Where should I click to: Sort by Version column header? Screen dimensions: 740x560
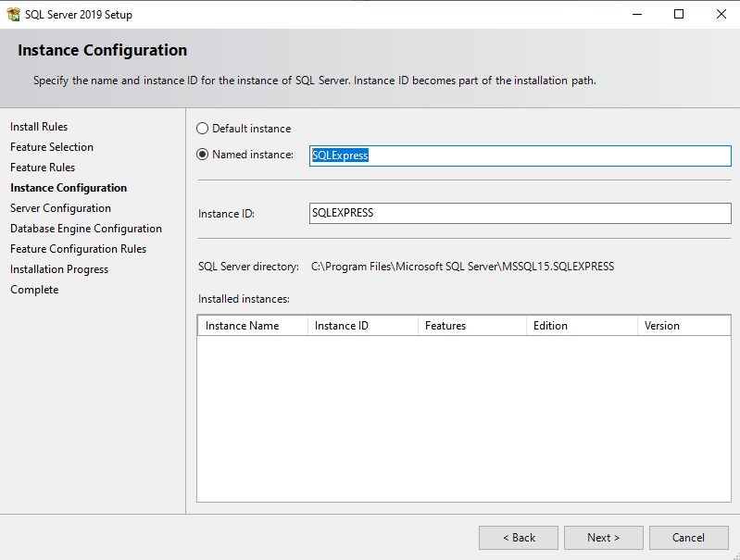tap(684, 326)
